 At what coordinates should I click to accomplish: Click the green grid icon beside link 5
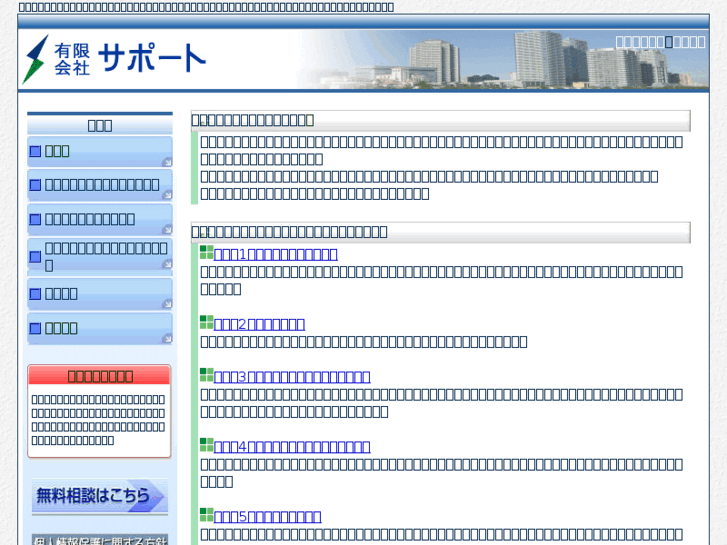tap(206, 515)
